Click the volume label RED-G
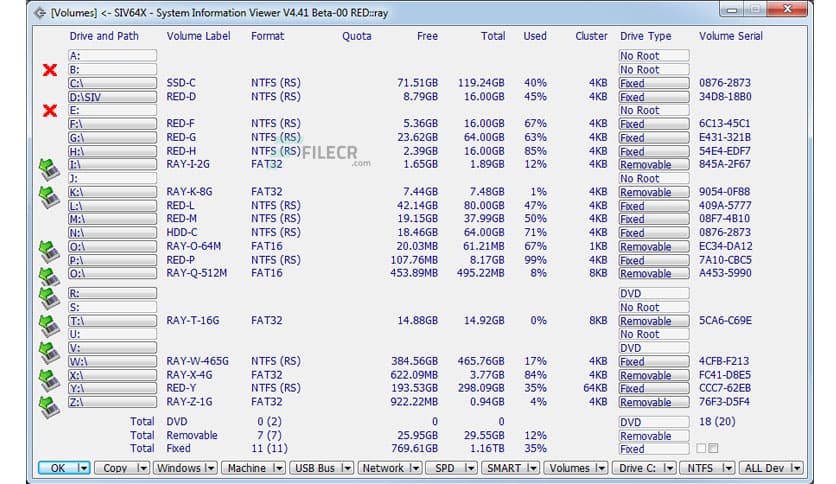The image size is (836, 484). [x=181, y=137]
